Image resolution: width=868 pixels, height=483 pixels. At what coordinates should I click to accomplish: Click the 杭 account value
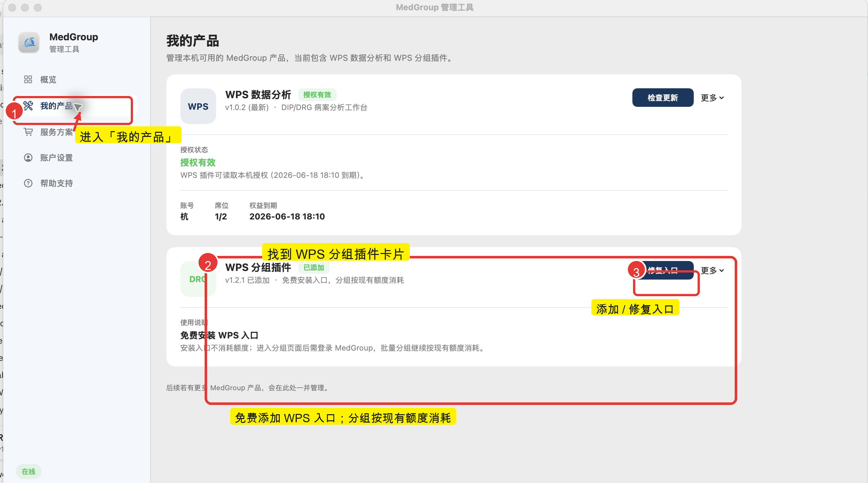[x=184, y=216]
